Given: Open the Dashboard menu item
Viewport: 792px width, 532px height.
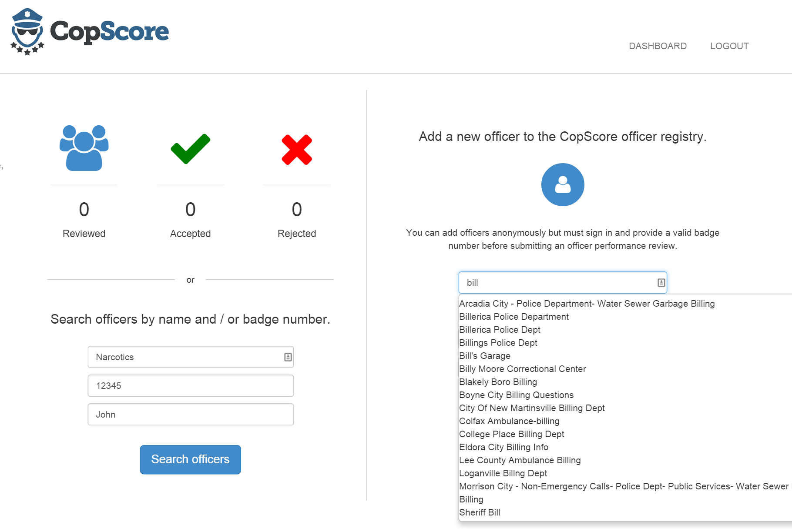Looking at the screenshot, I should point(658,46).
